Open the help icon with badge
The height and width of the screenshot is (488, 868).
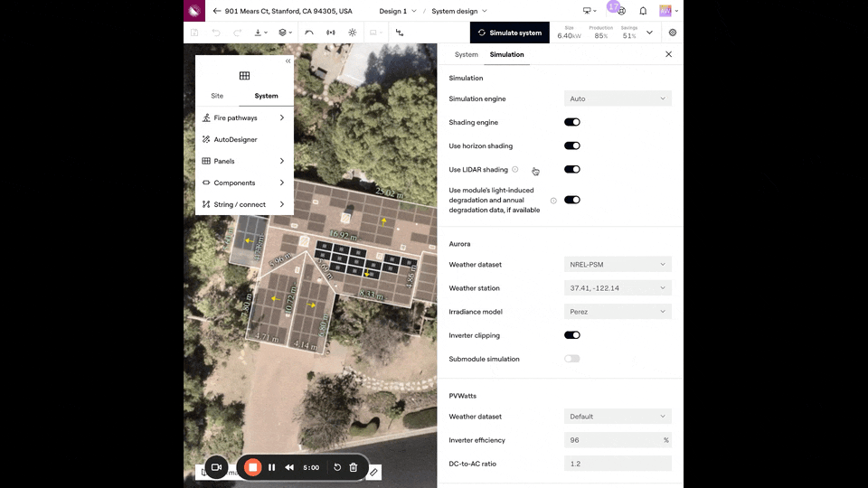tap(621, 11)
